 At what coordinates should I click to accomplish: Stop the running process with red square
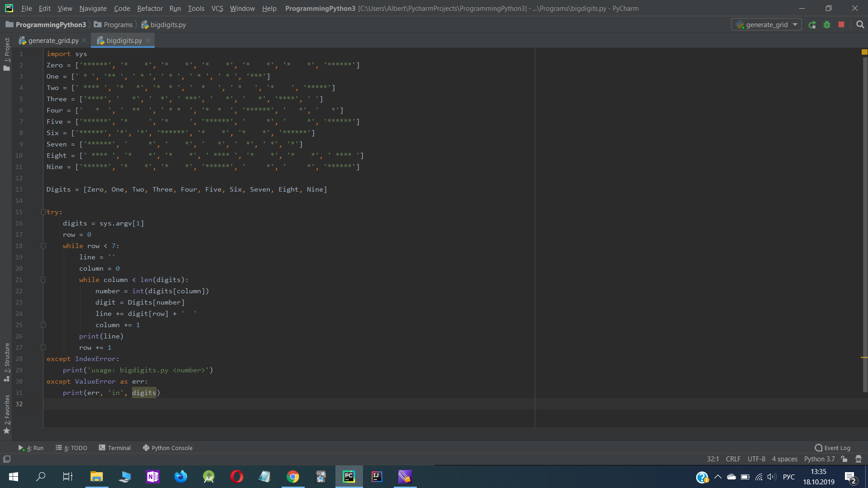(841, 25)
